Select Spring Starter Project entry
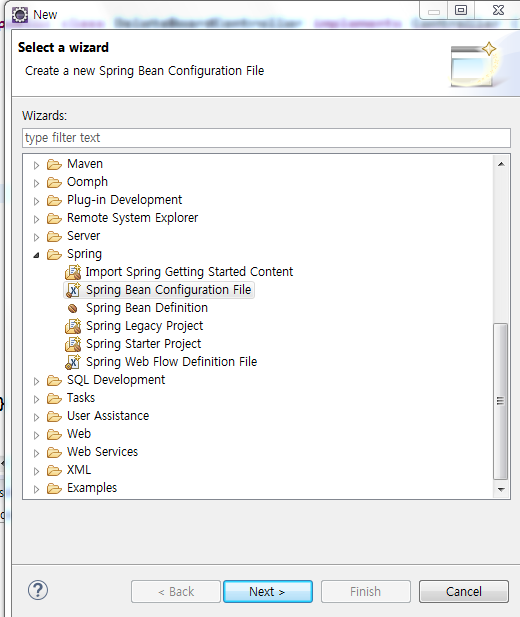This screenshot has height=617, width=520. 144,344
